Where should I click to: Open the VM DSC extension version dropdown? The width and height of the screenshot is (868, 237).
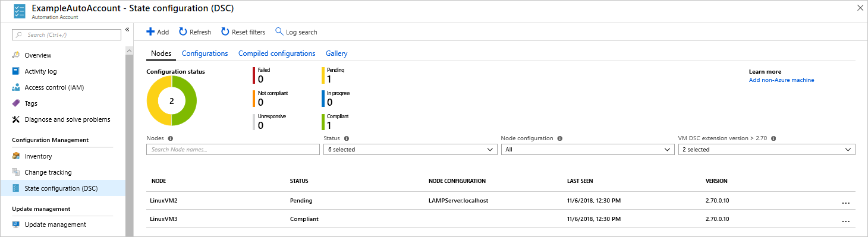click(x=767, y=150)
